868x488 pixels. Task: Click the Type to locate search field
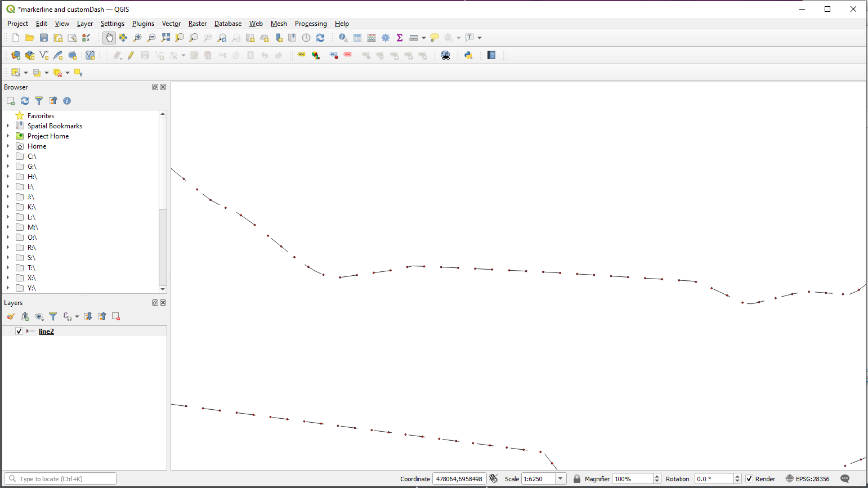pos(60,479)
